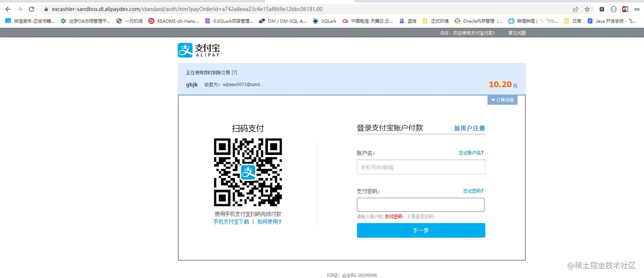Open the 新用户注册 registration link
The width and height of the screenshot is (644, 278).
(469, 128)
